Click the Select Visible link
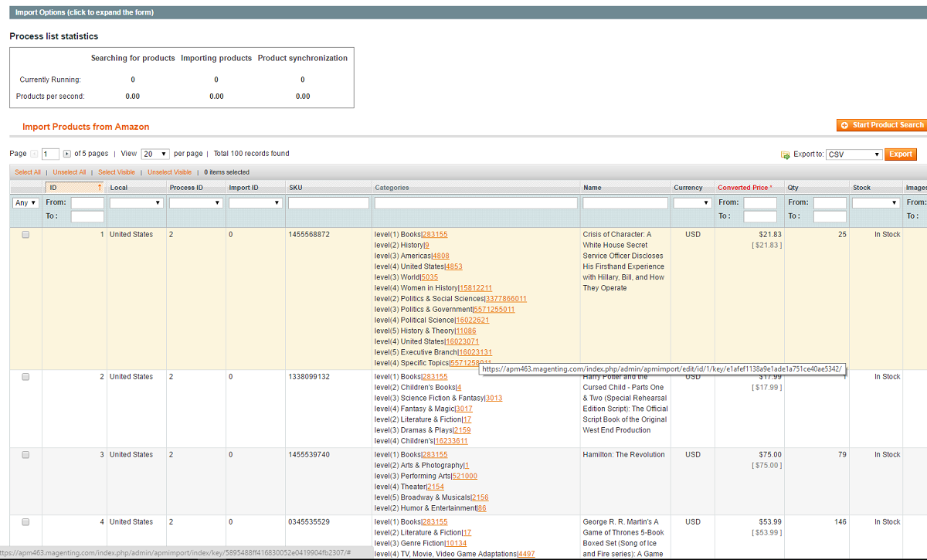927x560 pixels. click(x=117, y=172)
